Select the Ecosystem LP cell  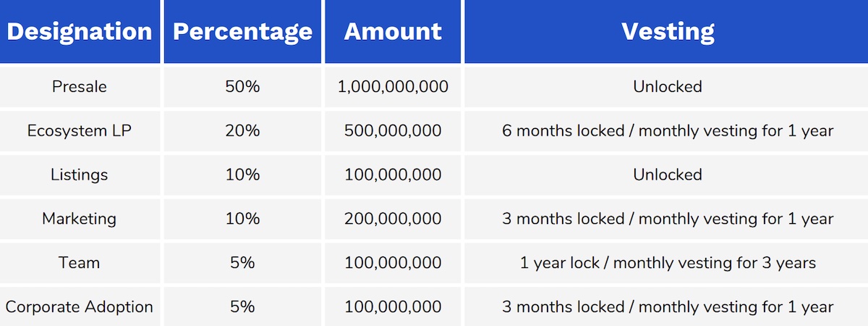tap(80, 131)
